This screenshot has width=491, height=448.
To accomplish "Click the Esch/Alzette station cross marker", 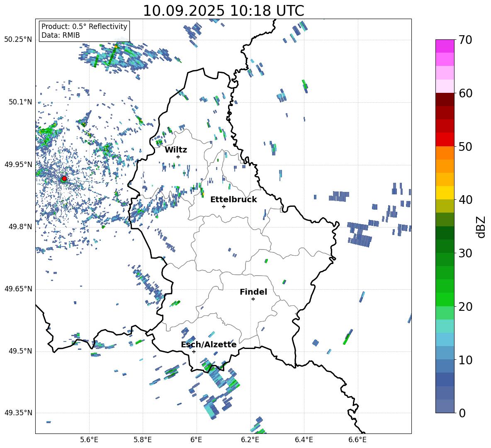I will (194, 351).
